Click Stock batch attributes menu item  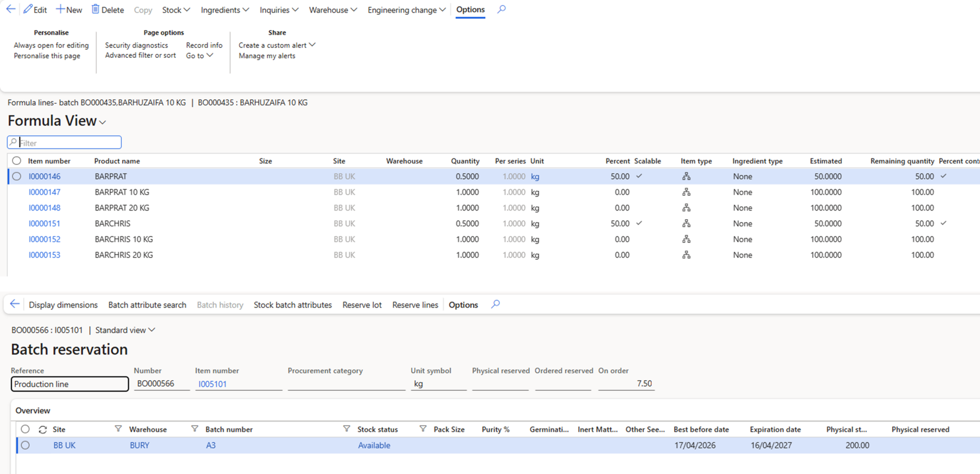point(293,305)
